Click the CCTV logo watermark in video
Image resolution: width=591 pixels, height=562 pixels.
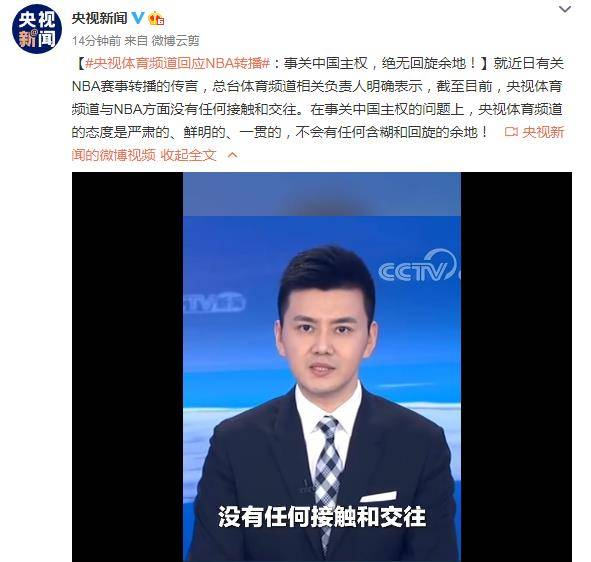[x=418, y=266]
